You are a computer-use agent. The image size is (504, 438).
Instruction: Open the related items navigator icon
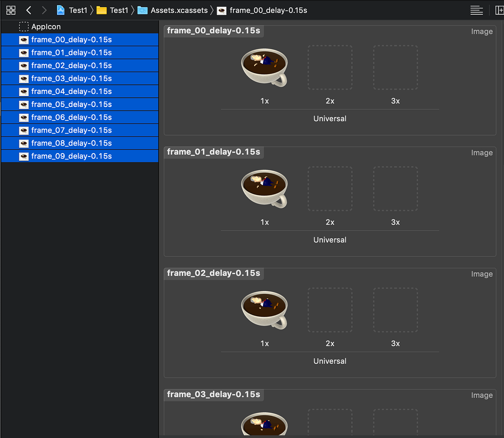[10, 10]
